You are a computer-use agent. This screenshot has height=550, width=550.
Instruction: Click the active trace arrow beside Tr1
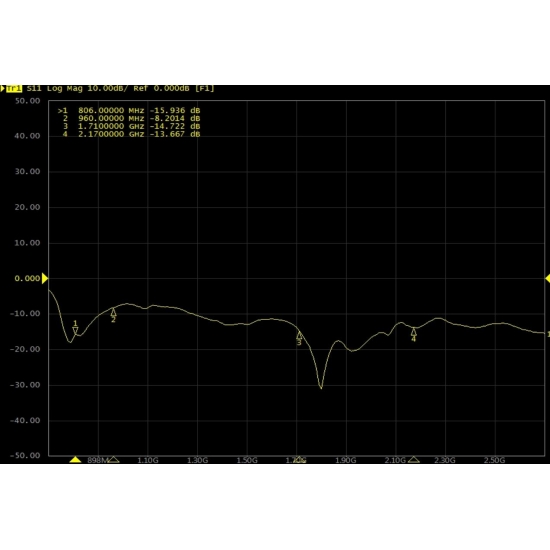tap(2, 88)
